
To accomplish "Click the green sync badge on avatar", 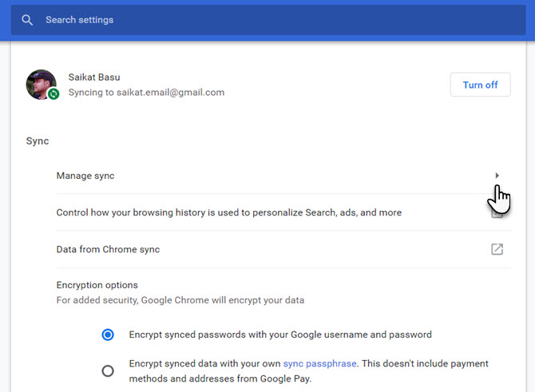I will tap(53, 93).
